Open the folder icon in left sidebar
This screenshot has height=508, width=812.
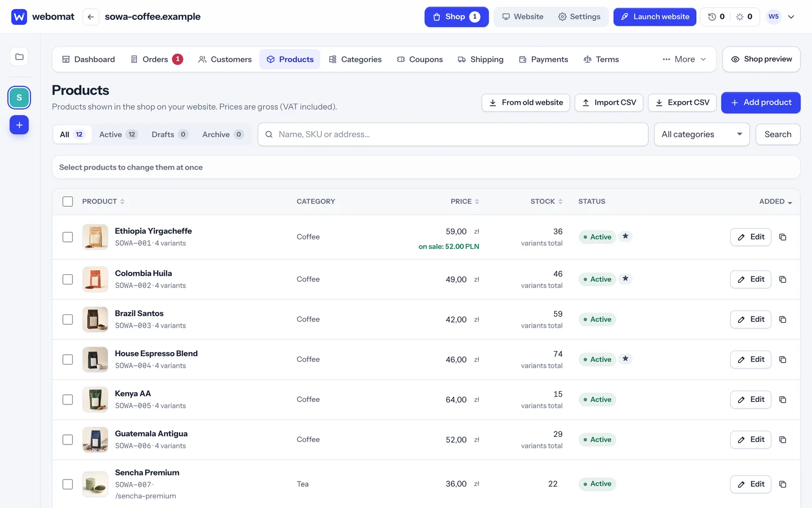19,56
